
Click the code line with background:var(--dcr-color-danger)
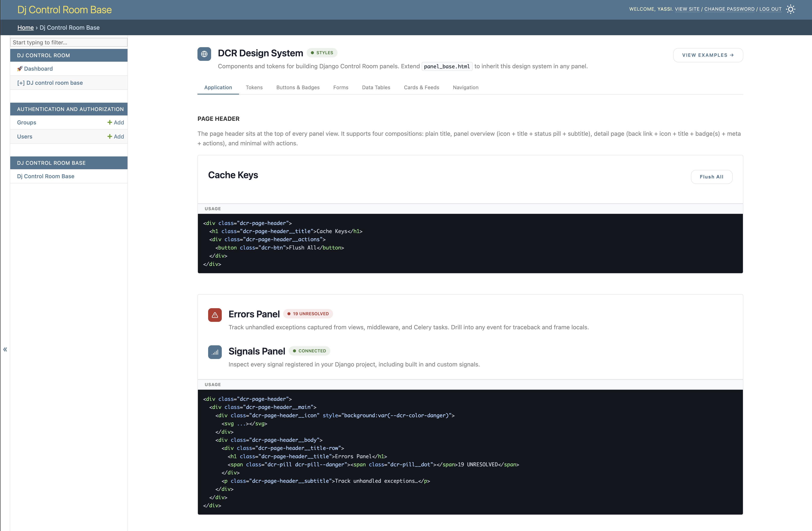(x=335, y=415)
